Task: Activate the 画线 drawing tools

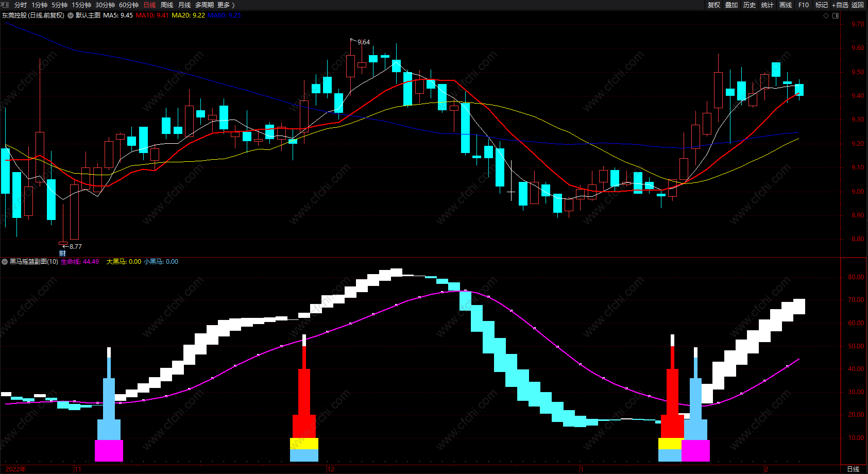Action: click(x=786, y=5)
